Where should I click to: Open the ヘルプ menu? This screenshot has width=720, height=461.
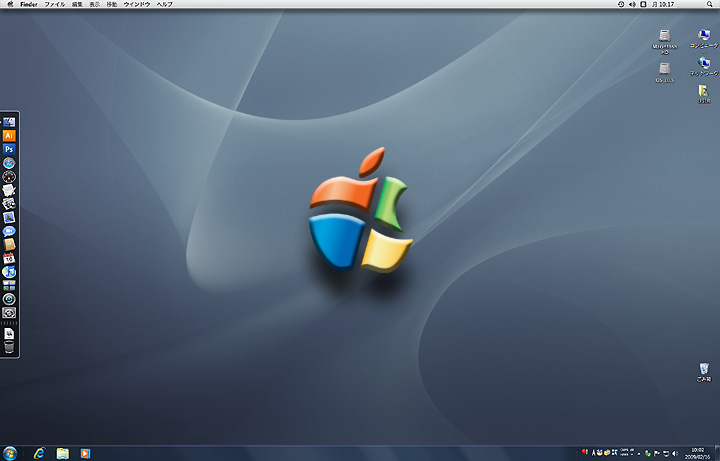tap(164, 4)
